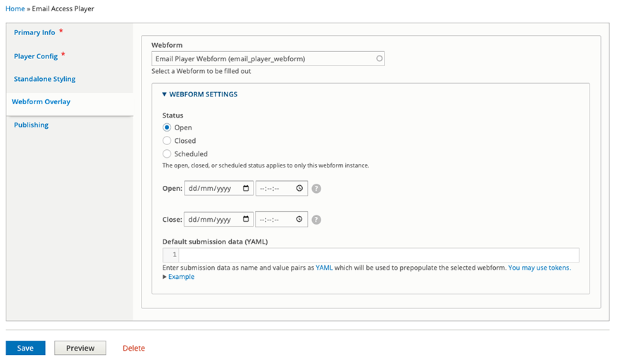Switch to the Primary Info tab
Viewport: 617px width, 364px height.
pos(35,32)
